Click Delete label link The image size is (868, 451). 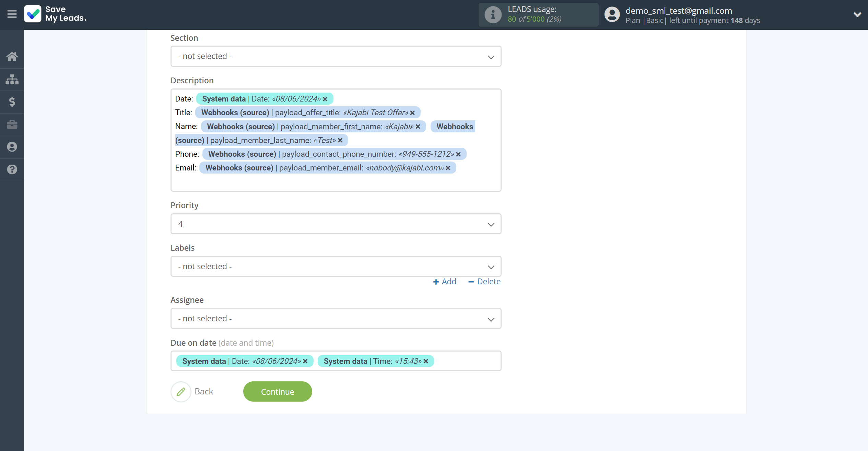(484, 282)
